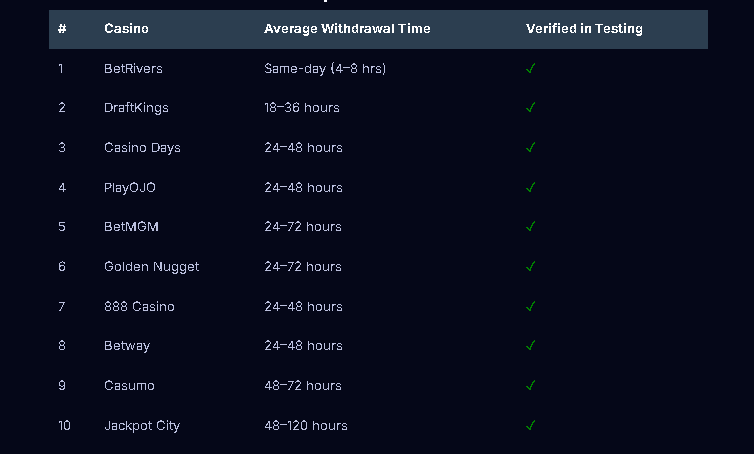This screenshot has height=454, width=754.
Task: Click the 48–120 hours withdrawal cell
Action: coord(305,425)
